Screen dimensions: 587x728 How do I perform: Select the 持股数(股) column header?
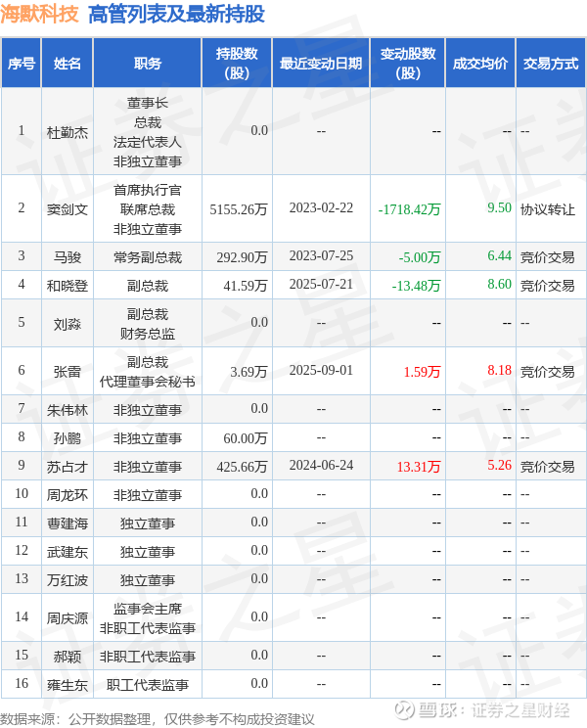[237, 64]
